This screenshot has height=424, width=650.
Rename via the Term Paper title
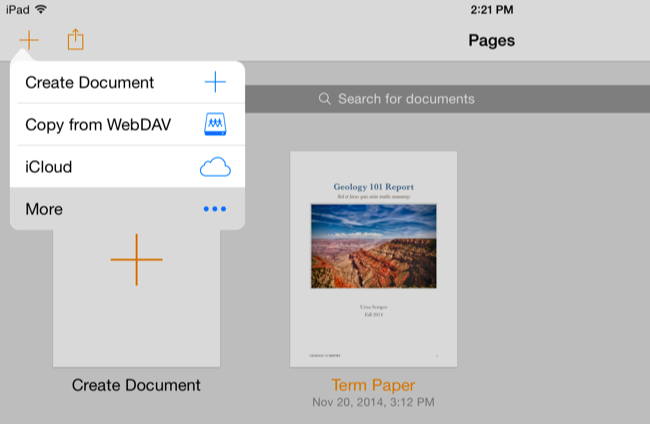pos(373,385)
